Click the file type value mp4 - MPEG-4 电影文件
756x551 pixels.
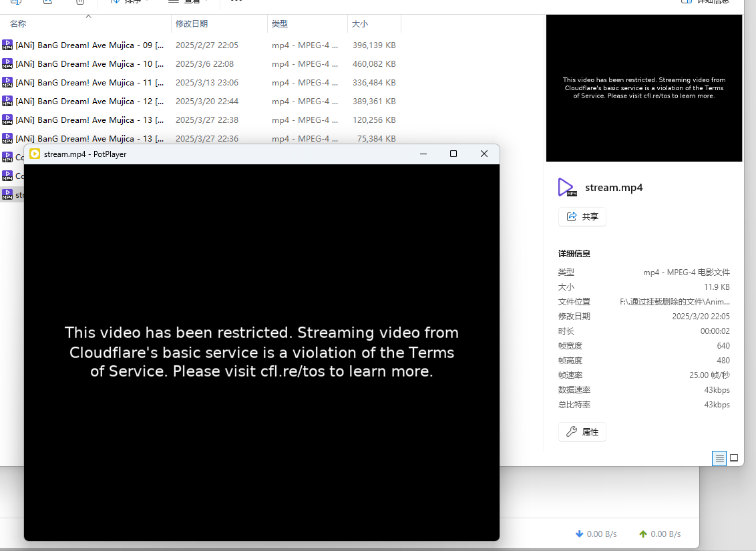tap(687, 272)
